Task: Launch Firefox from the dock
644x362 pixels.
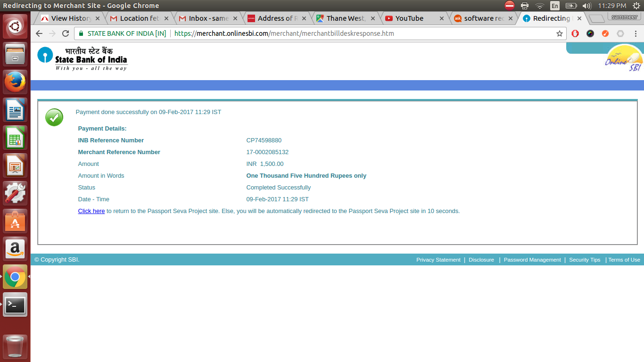Action: coord(15,82)
